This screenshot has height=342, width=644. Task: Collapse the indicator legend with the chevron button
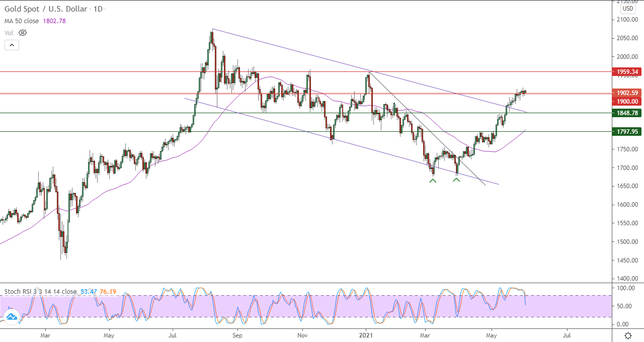tap(12, 45)
